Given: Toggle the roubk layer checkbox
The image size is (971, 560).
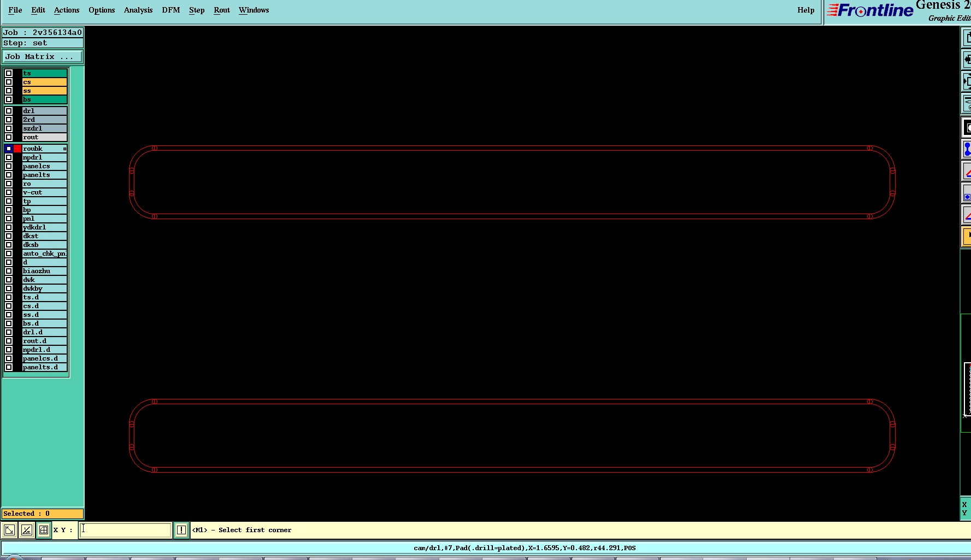Looking at the screenshot, I should click(x=9, y=149).
